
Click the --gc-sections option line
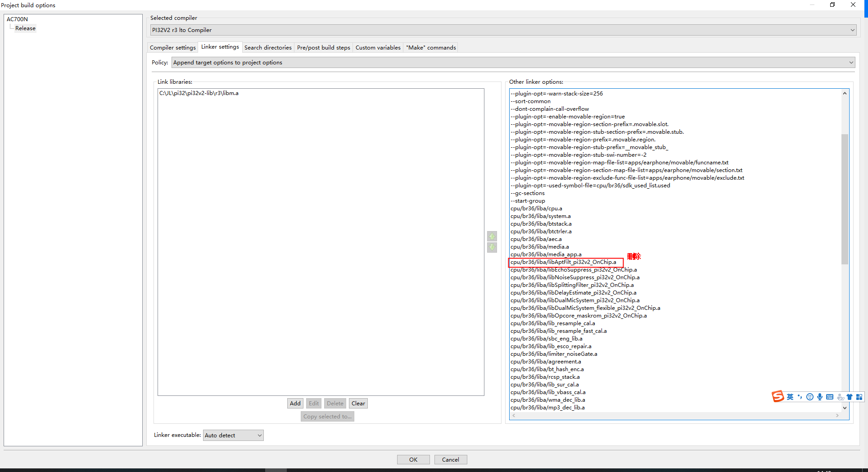[x=528, y=193]
